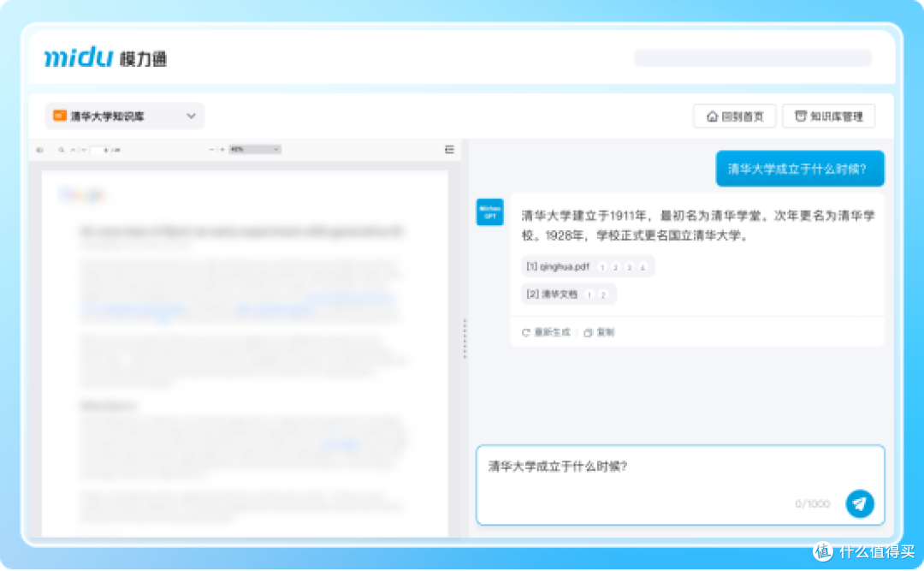The height and width of the screenshot is (571, 924).
Task: Click the 重新生成 regenerate option
Action: (x=546, y=332)
